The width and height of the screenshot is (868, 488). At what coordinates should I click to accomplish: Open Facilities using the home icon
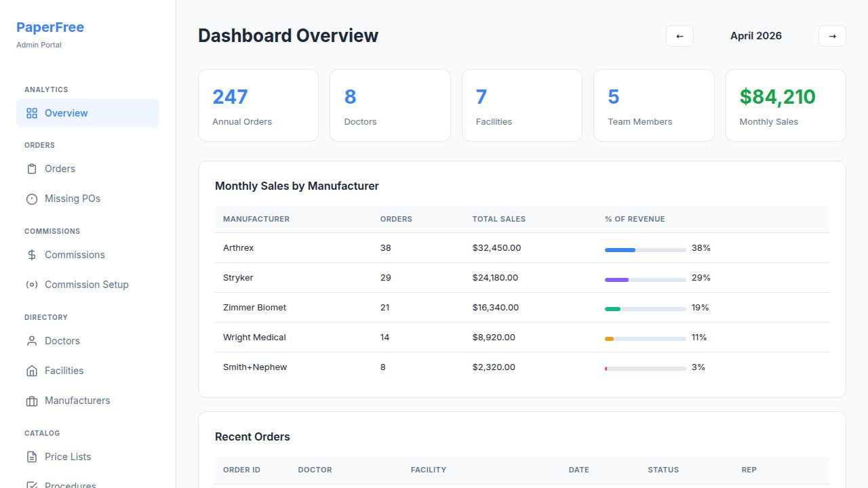pos(32,371)
